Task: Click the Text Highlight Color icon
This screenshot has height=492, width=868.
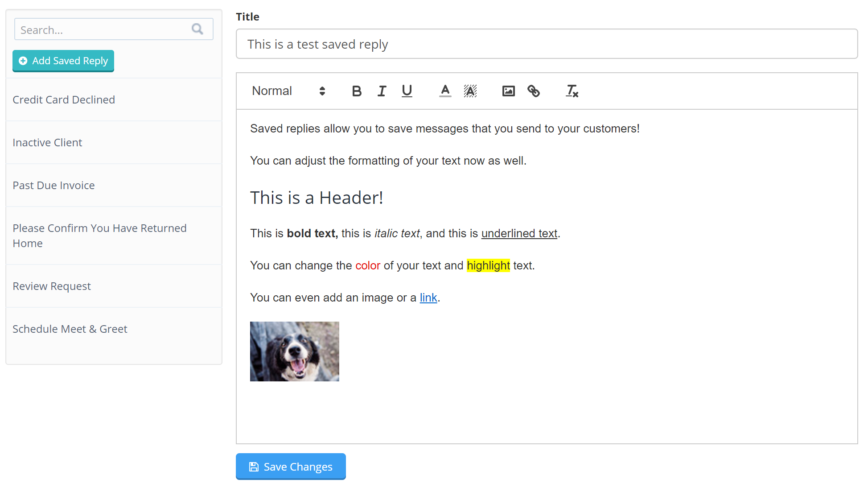Action: [x=470, y=91]
